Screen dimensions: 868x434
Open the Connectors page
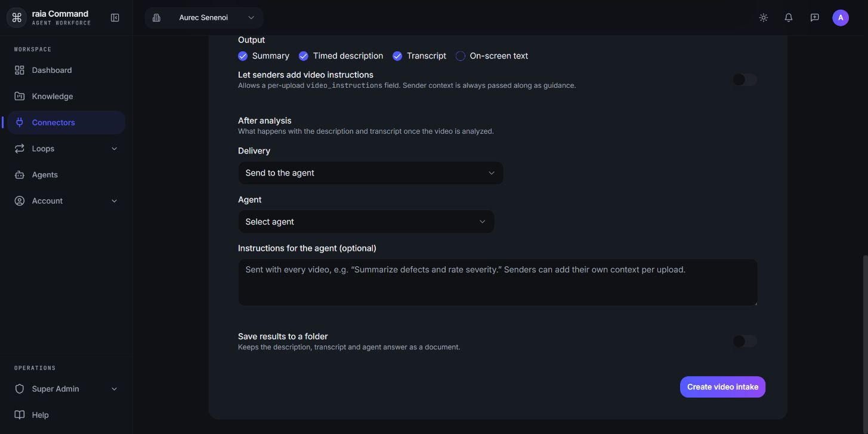[x=66, y=122]
